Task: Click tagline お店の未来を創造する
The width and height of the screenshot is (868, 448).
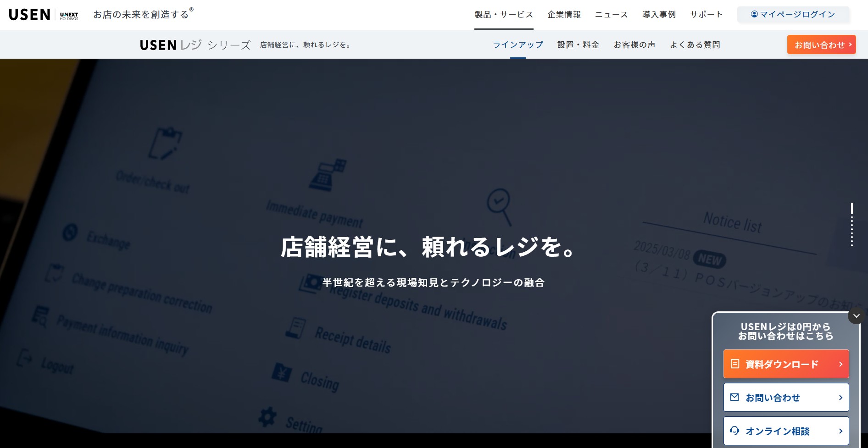Action: click(x=141, y=15)
